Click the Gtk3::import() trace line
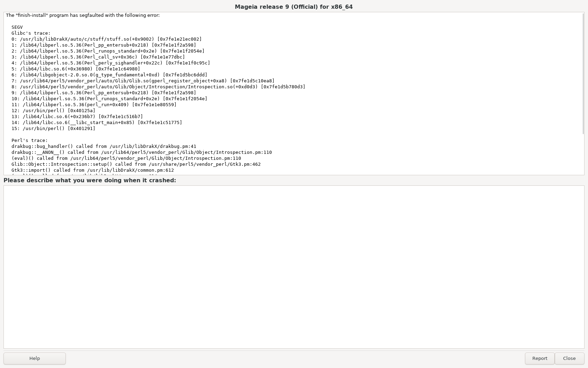Viewport: 588px width, 368px height. [x=92, y=170]
